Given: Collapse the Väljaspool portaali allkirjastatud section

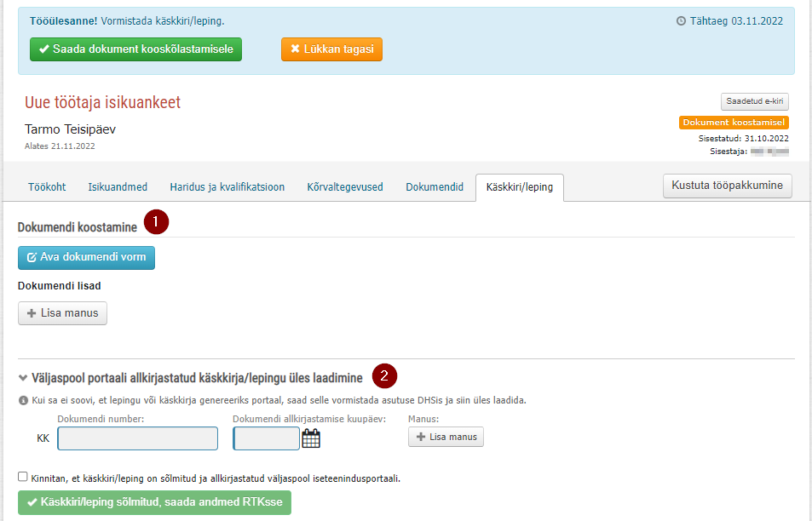Looking at the screenshot, I should pyautogui.click(x=23, y=378).
